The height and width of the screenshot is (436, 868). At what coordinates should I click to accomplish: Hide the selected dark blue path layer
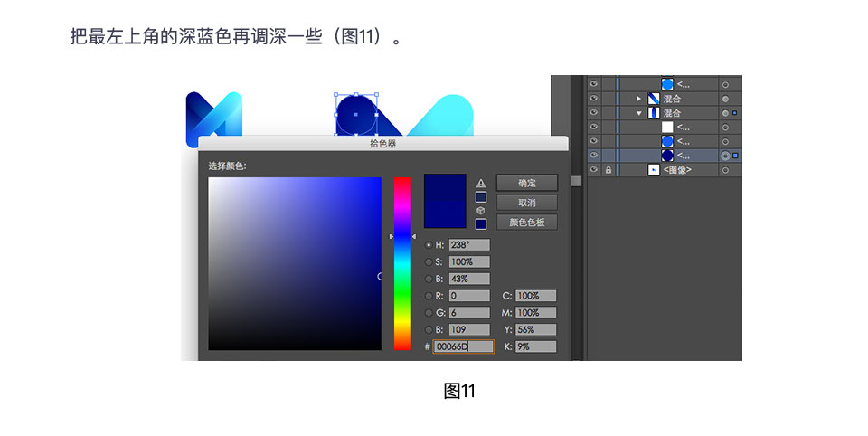(593, 156)
